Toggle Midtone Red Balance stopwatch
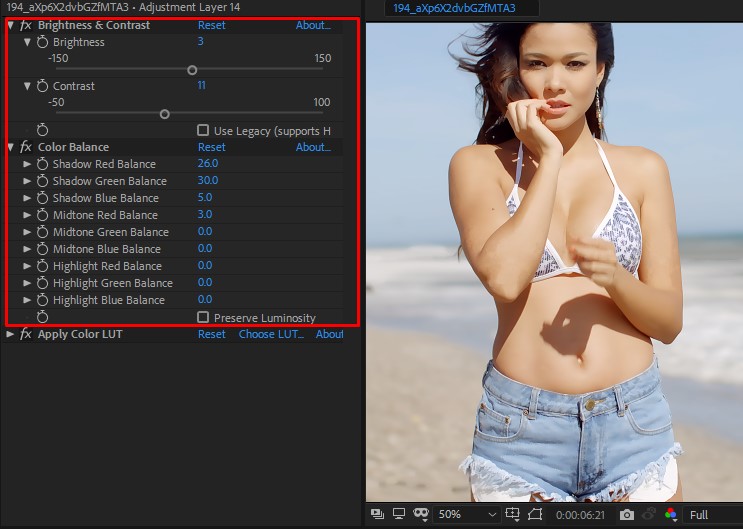This screenshot has height=529, width=743. coord(43,215)
